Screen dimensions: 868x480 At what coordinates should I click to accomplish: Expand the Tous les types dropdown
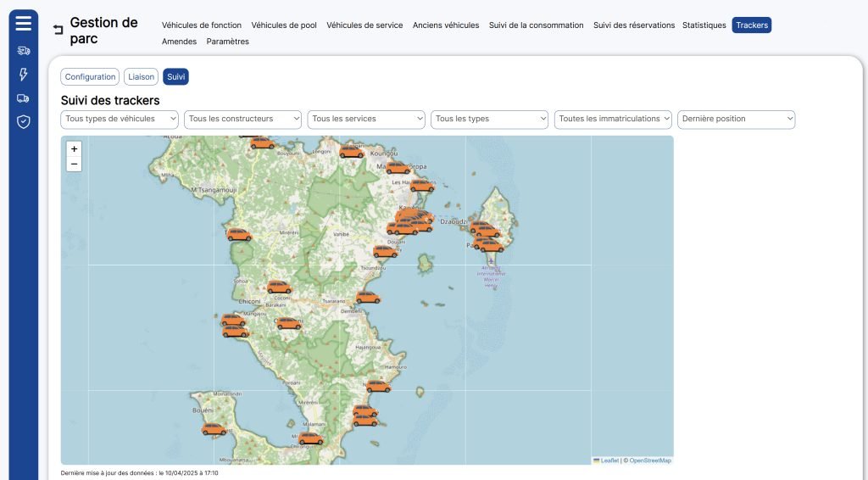coord(489,119)
